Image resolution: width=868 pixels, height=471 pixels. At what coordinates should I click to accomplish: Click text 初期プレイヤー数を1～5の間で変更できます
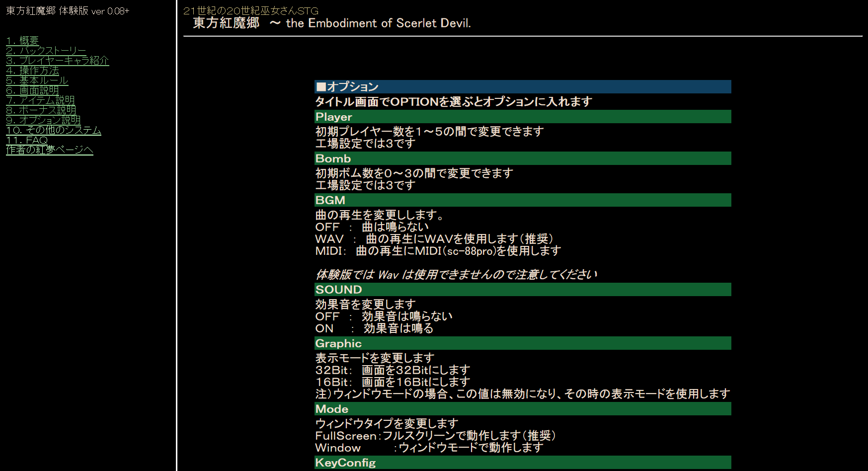pos(430,132)
